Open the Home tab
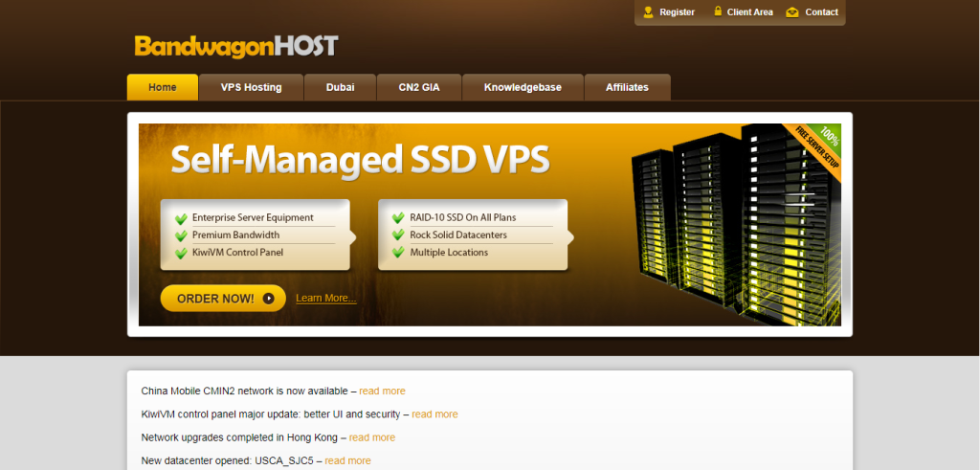This screenshot has height=470, width=980. (163, 87)
